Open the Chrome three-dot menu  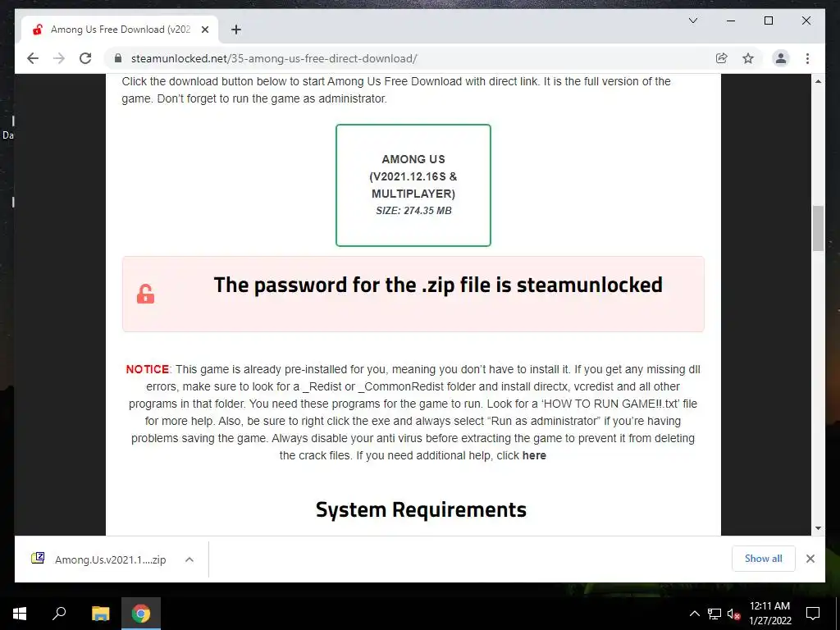click(807, 58)
